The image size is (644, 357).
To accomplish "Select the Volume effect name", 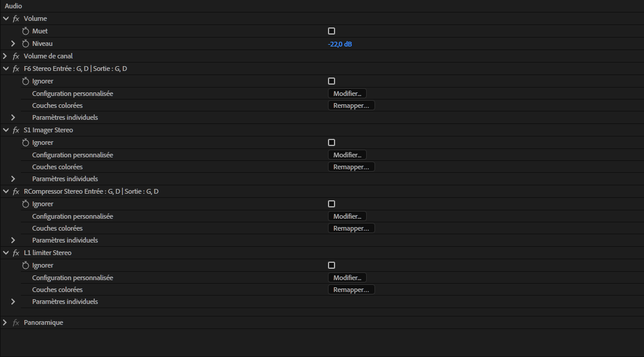I will (35, 18).
